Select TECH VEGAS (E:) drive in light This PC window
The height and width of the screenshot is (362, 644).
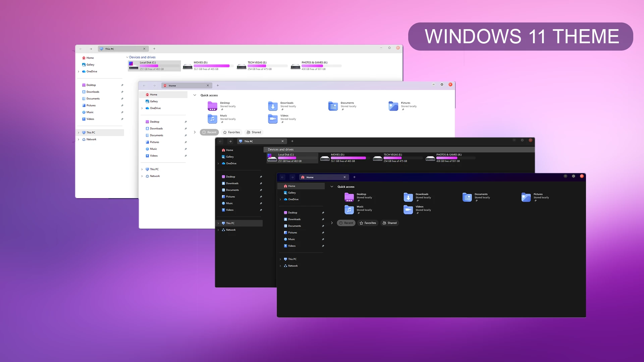[262, 66]
